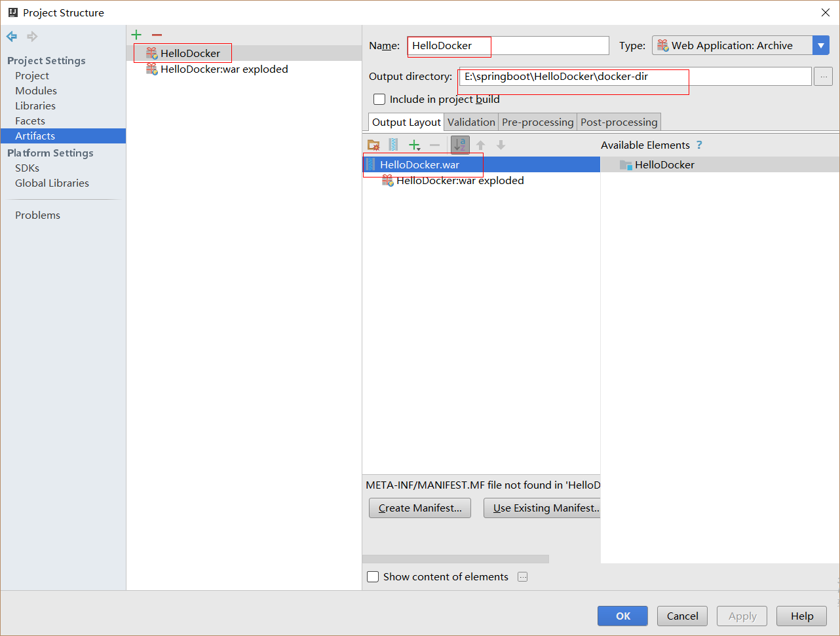This screenshot has width=840, height=636.
Task: Add a new artifact with green plus
Action: [x=136, y=35]
